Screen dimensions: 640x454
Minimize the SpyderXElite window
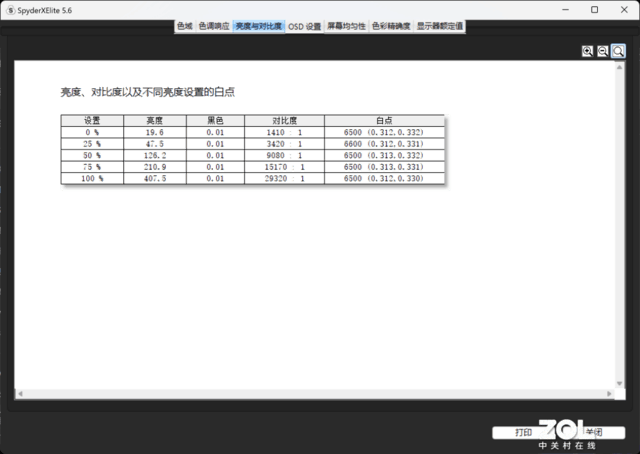(x=565, y=10)
